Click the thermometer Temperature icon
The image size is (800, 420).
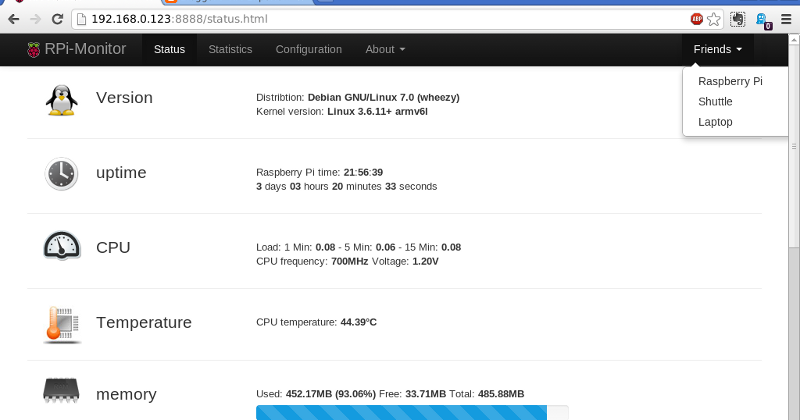(x=62, y=325)
